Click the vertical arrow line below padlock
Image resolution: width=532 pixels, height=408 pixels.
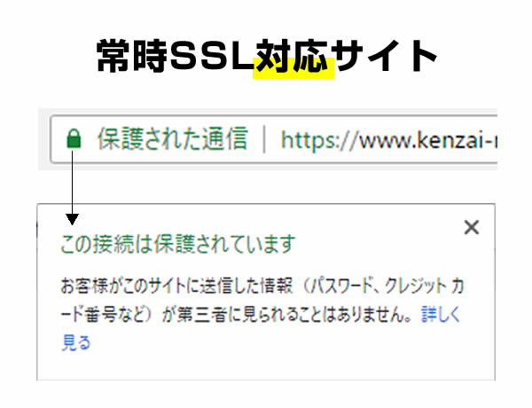pyautogui.click(x=73, y=183)
